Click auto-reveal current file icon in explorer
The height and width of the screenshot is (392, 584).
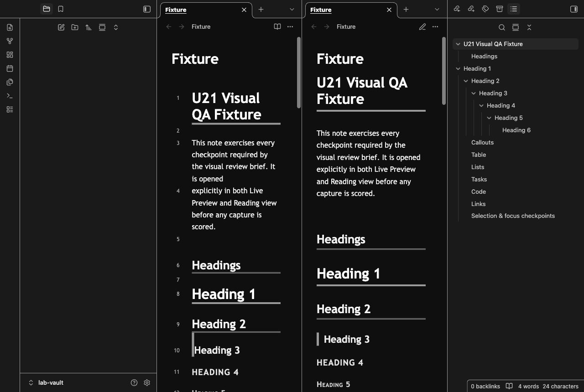[102, 27]
